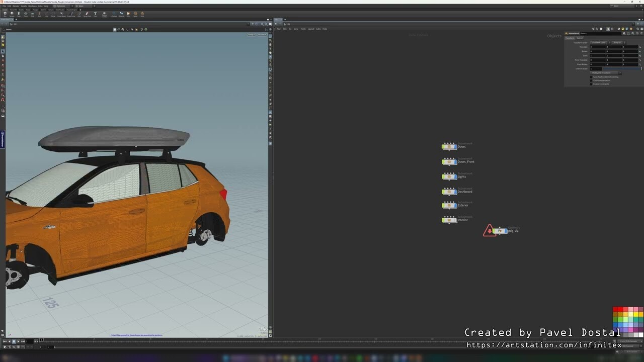The height and width of the screenshot is (362, 644).
Task: Open the Render menu
Action: [x=16, y=7]
